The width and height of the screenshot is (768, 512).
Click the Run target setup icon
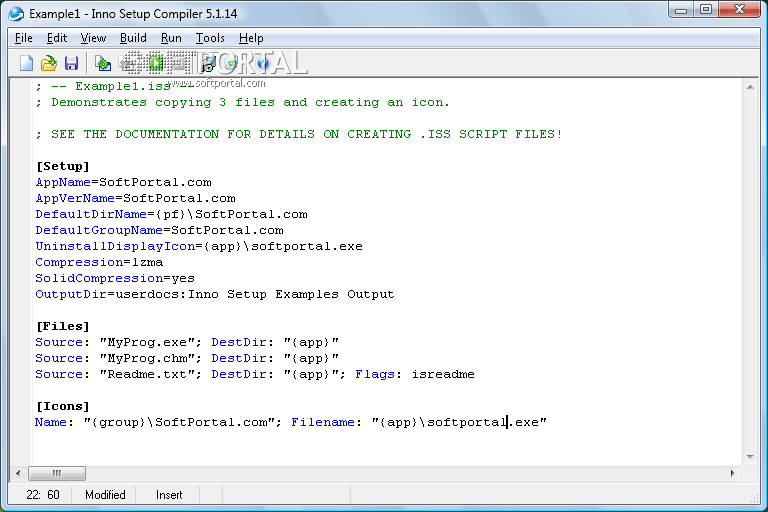[x=208, y=63]
